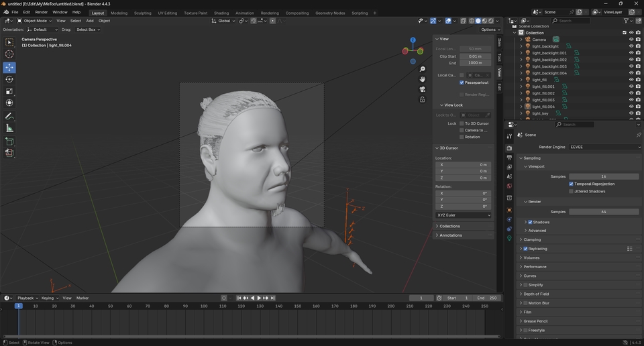Screen dimensions: 644x346
Task: Select the Cursor tool
Action: pyautogui.click(x=9, y=54)
